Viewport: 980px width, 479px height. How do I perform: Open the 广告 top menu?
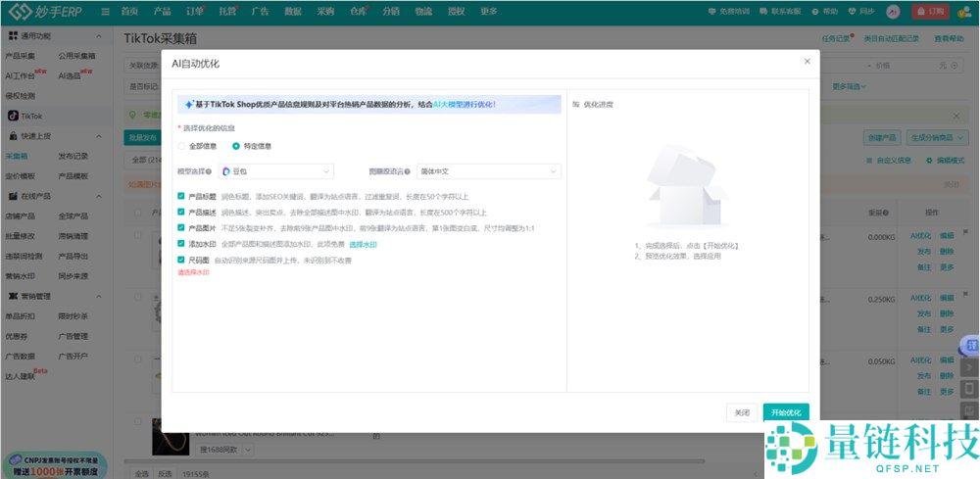260,12
